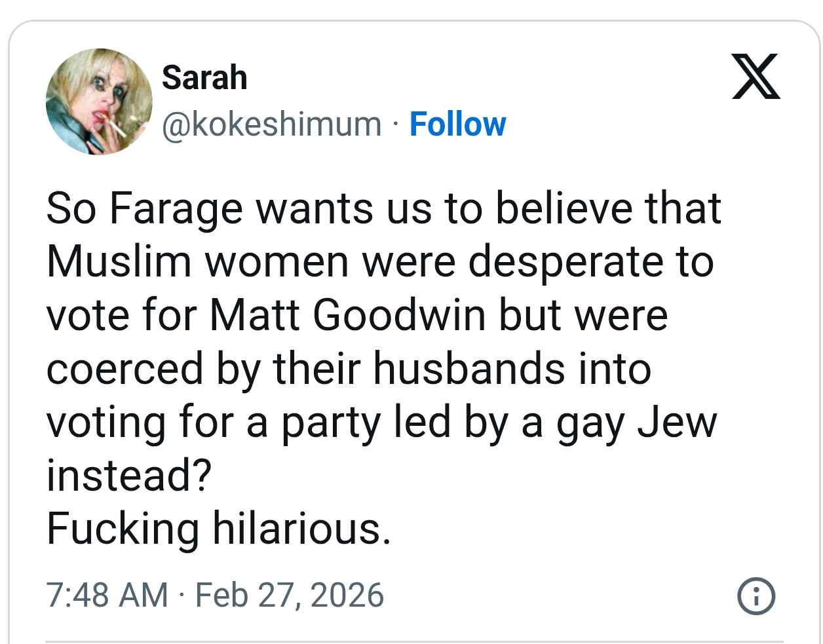
Task: Open the tweet info icon
Action: pos(756,596)
